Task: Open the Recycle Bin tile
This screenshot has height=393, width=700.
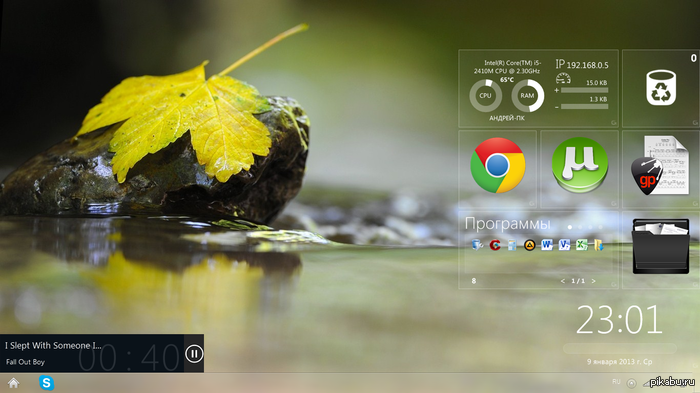Action: pos(661,88)
